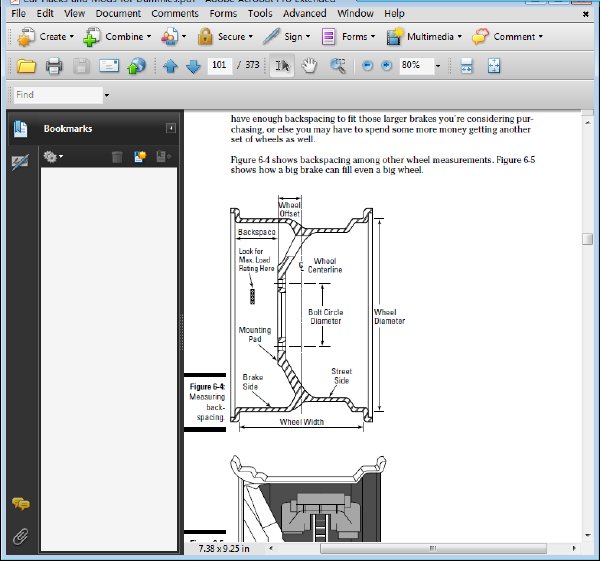The height and width of the screenshot is (561, 600).
Task: Open the zoom level dropdown arrow
Action: [438, 66]
